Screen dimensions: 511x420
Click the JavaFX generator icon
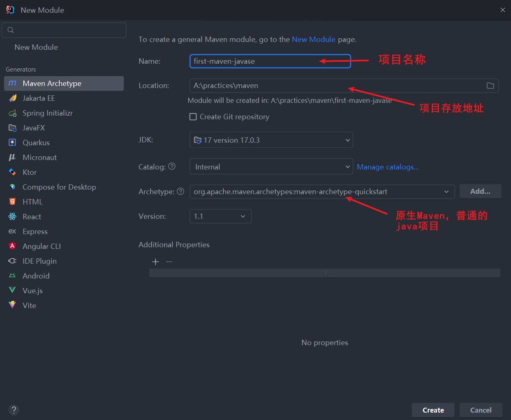click(13, 128)
